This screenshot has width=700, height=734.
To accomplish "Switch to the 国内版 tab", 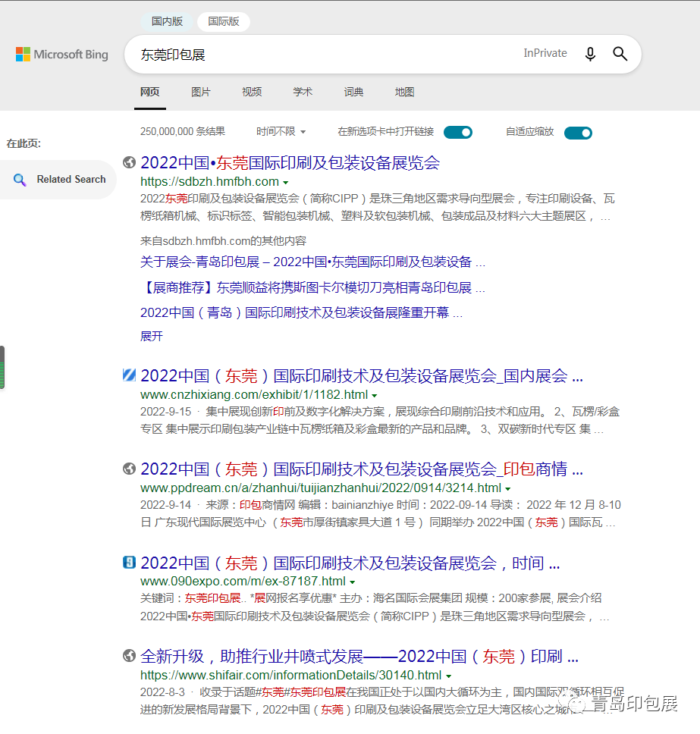I will tap(167, 21).
